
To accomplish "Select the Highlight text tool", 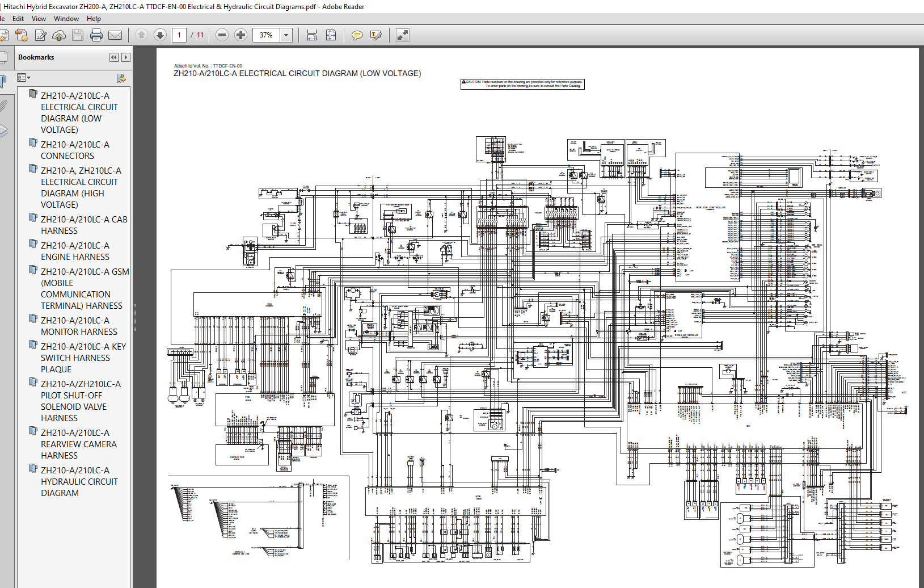I will click(376, 35).
